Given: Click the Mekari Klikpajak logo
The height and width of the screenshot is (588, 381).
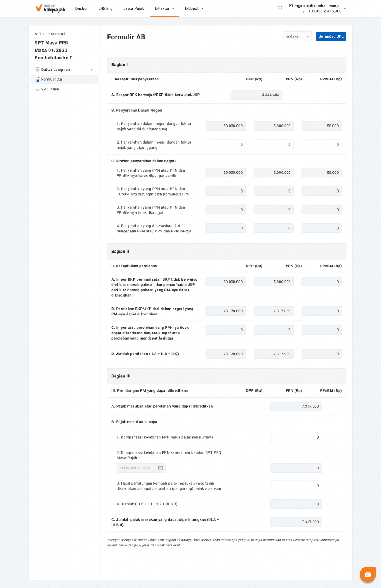Looking at the screenshot, I should click(x=50, y=8).
